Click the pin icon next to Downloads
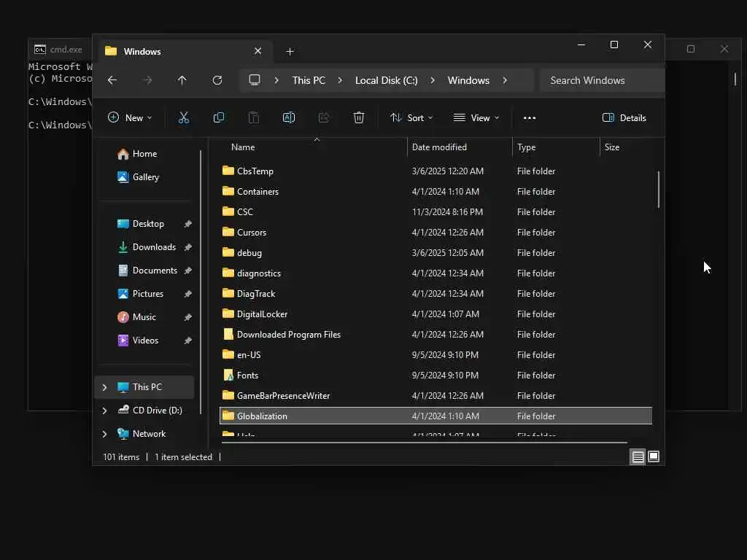Image resolution: width=747 pixels, height=560 pixels. [188, 247]
